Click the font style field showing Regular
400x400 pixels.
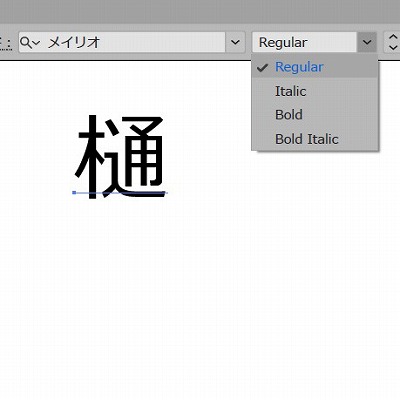point(304,42)
